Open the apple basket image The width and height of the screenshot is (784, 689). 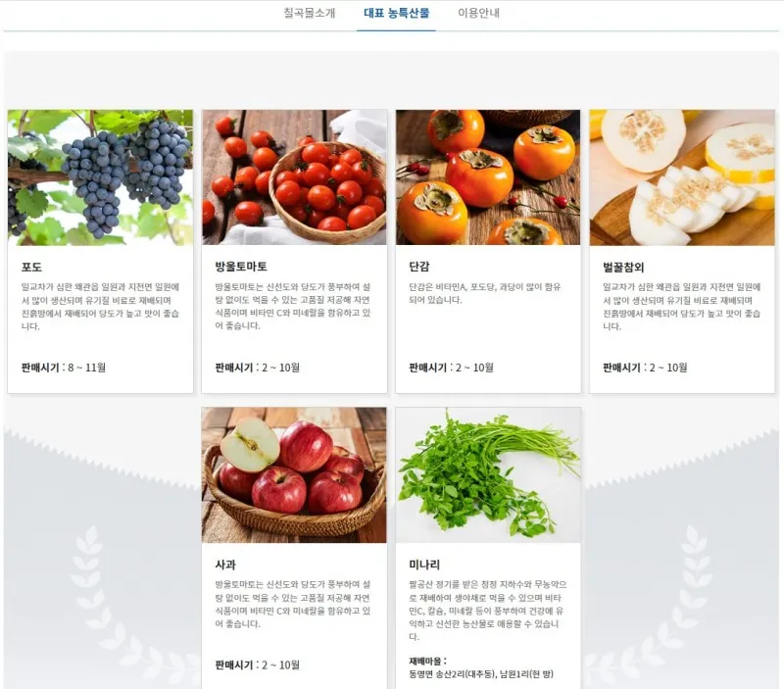point(295,475)
